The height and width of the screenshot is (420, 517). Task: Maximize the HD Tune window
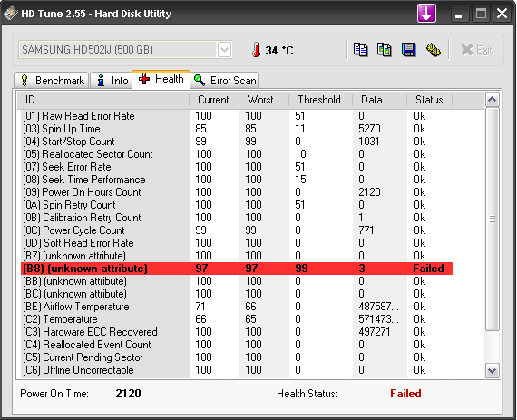[x=481, y=14]
